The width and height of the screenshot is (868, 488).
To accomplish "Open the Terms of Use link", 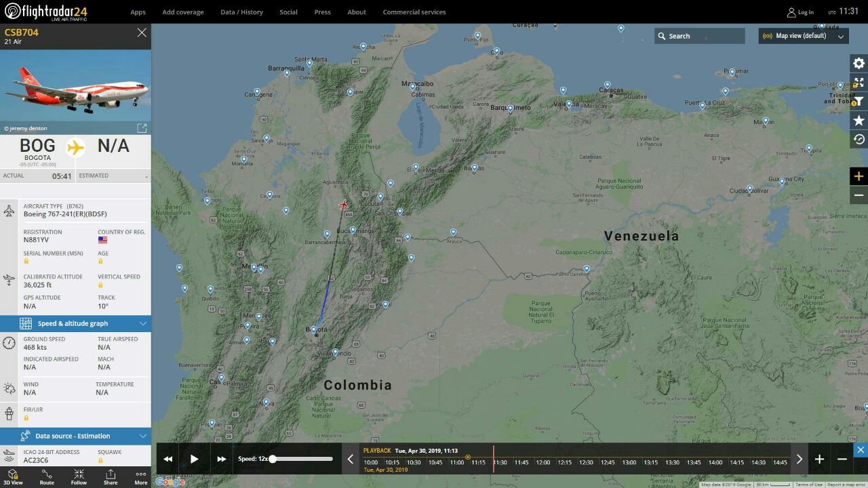I will [808, 485].
